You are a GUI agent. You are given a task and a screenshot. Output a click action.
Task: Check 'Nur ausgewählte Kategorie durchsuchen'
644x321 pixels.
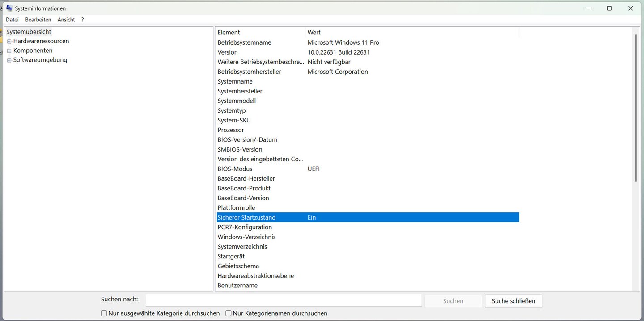104,313
